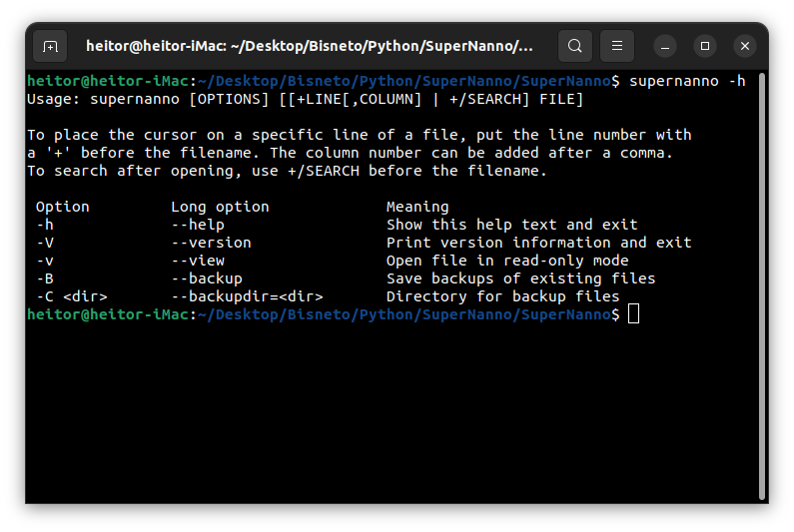The height and width of the screenshot is (532, 794).
Task: Open the hamburger menu button
Action: [617, 46]
